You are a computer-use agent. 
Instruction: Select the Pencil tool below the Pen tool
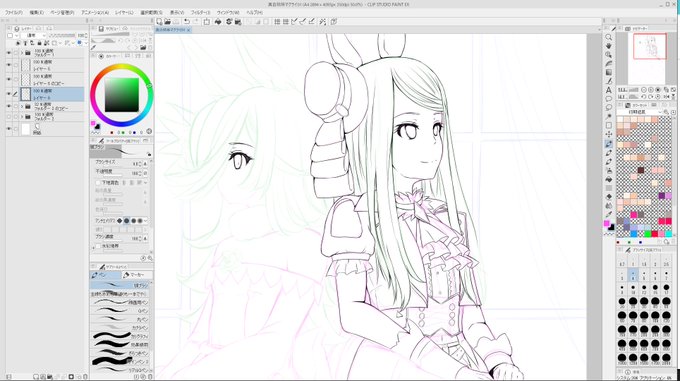608,153
